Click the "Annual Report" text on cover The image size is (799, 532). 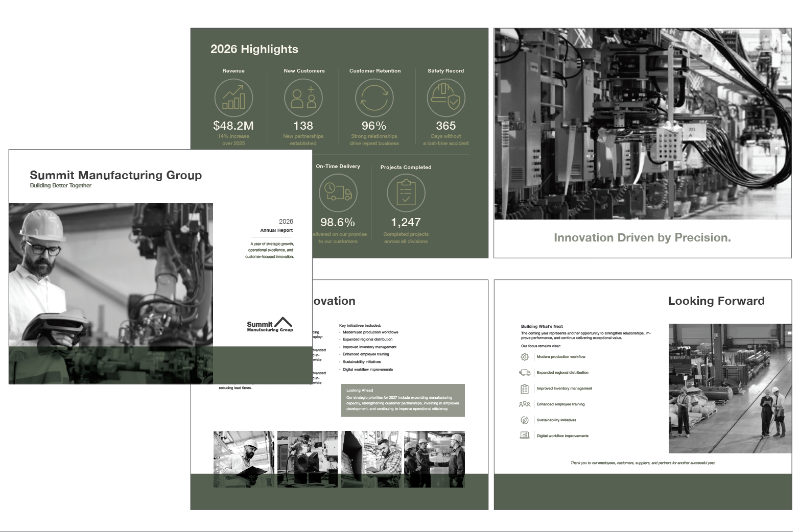[x=276, y=230]
